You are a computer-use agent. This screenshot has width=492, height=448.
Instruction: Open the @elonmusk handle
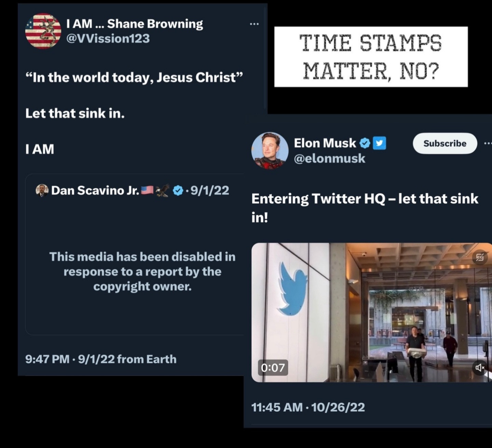329,158
